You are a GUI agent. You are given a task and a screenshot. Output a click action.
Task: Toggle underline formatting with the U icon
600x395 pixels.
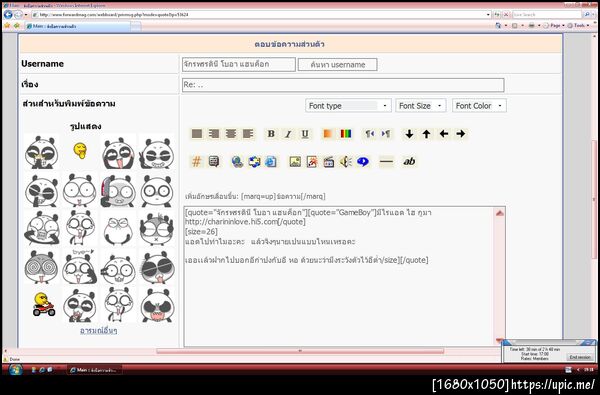(305, 134)
